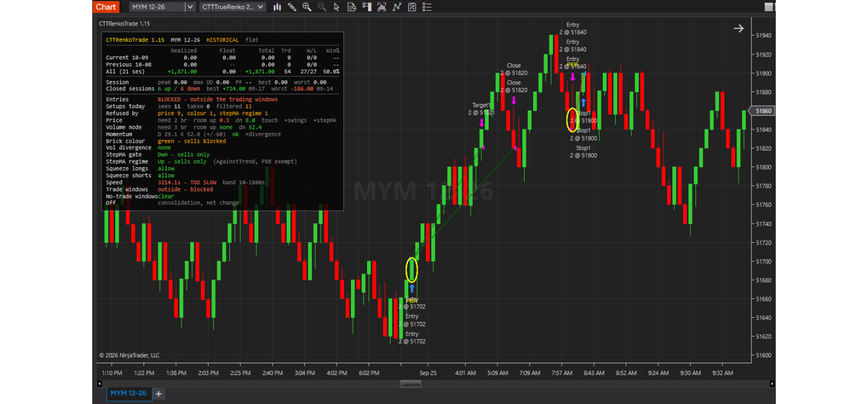Click the 'Dwn - sells only' StepMA gate value
868x404 pixels.
pyautogui.click(x=185, y=155)
